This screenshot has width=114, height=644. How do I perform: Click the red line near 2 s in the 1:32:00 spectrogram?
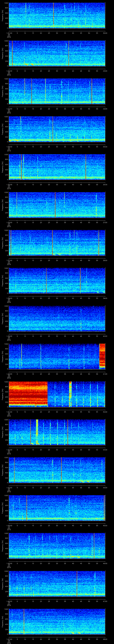12,53
